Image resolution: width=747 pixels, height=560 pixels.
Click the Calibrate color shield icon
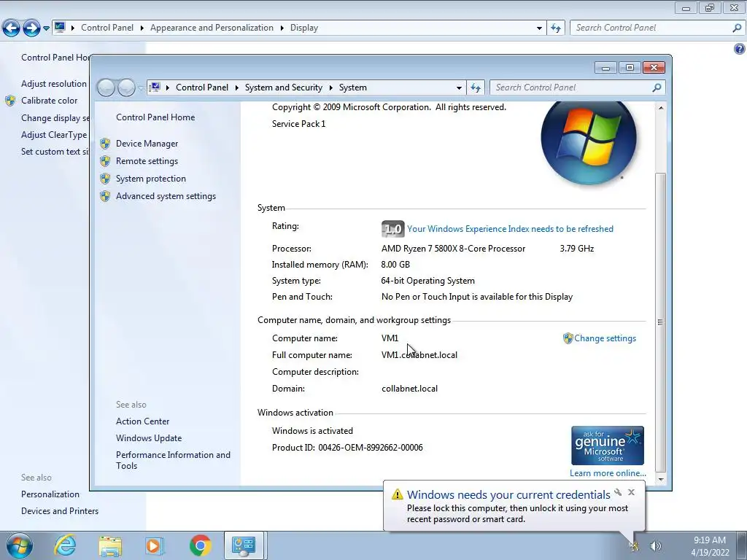(x=10, y=101)
